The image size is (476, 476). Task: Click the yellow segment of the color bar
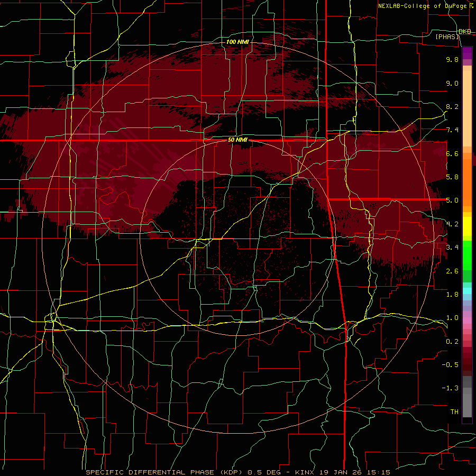pos(467,226)
